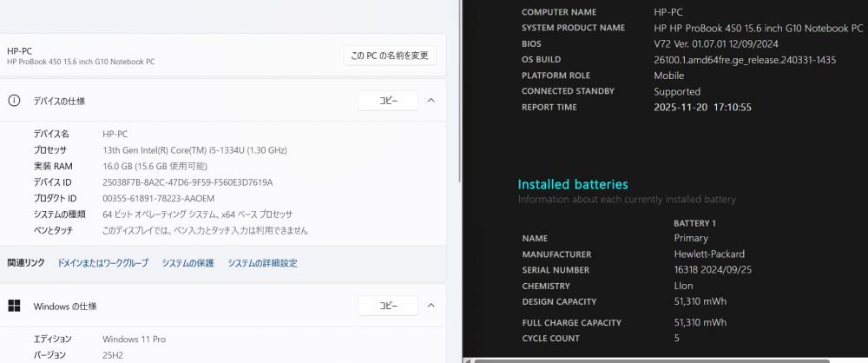Select the 16.0 GB installed RAM value

coord(155,166)
